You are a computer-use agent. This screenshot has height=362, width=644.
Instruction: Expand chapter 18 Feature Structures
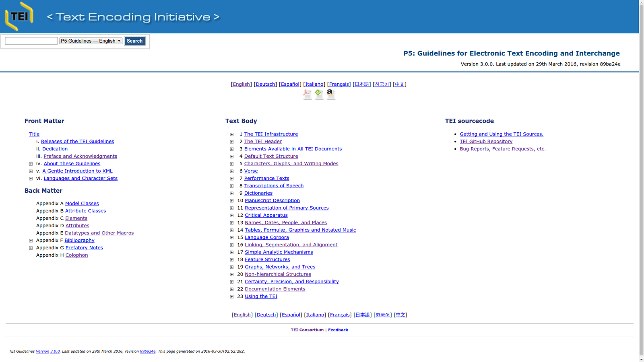(x=231, y=260)
